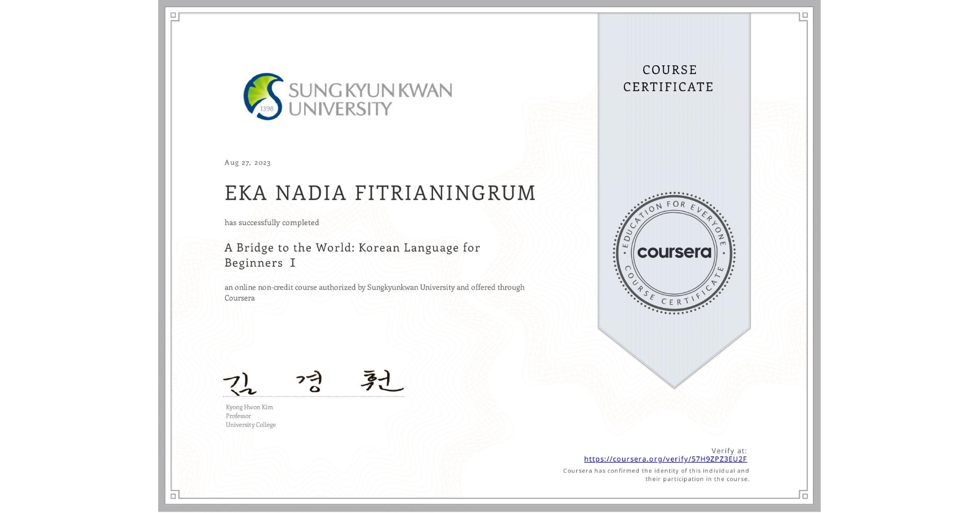Click the ginkgo leaf symbol in the logo

260,88
